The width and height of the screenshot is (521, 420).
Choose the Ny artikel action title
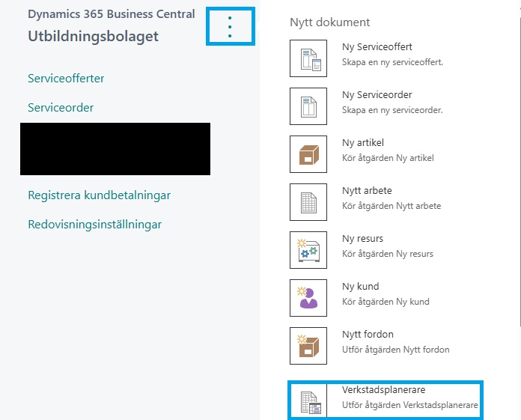[x=363, y=143]
